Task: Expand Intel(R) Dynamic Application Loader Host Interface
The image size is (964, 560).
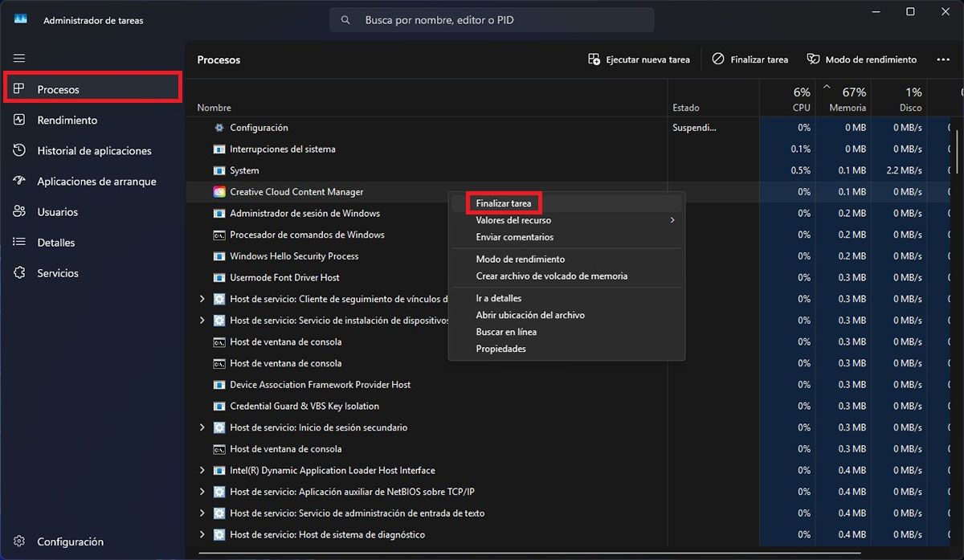Action: click(x=202, y=470)
